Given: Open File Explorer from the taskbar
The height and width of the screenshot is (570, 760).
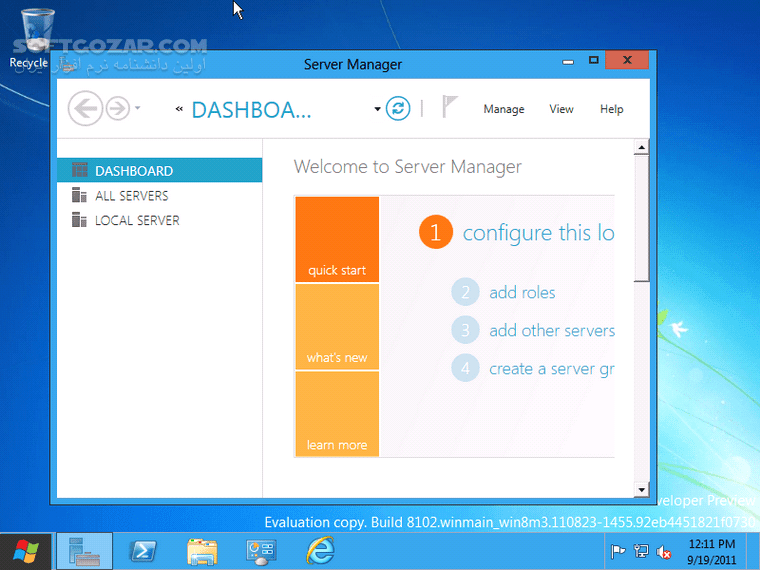Looking at the screenshot, I should coord(202,552).
